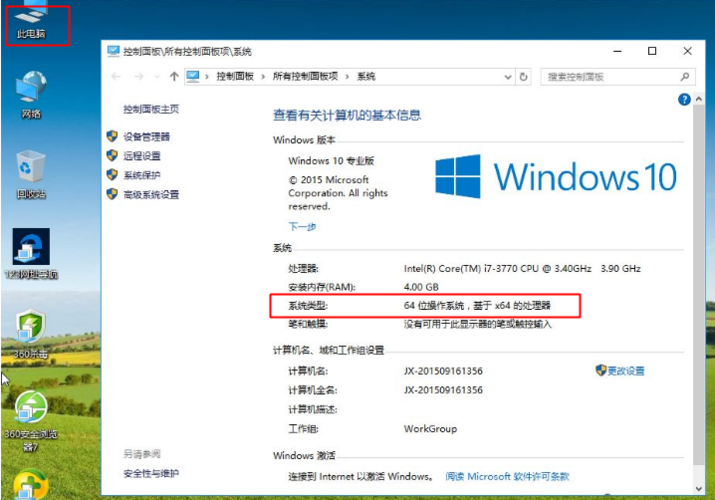This screenshot has width=715, height=500.
Task: Select the 控制面板 breadcrumb
Action: coord(235,76)
